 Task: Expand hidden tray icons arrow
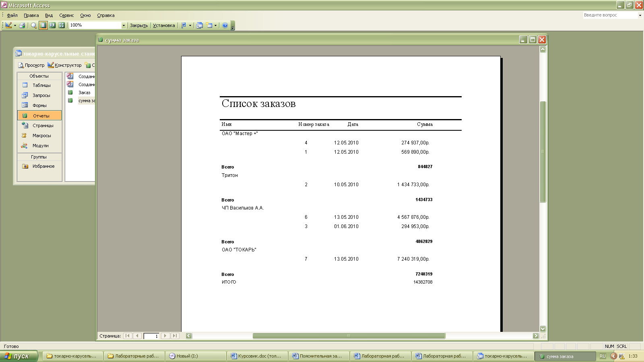613,356
